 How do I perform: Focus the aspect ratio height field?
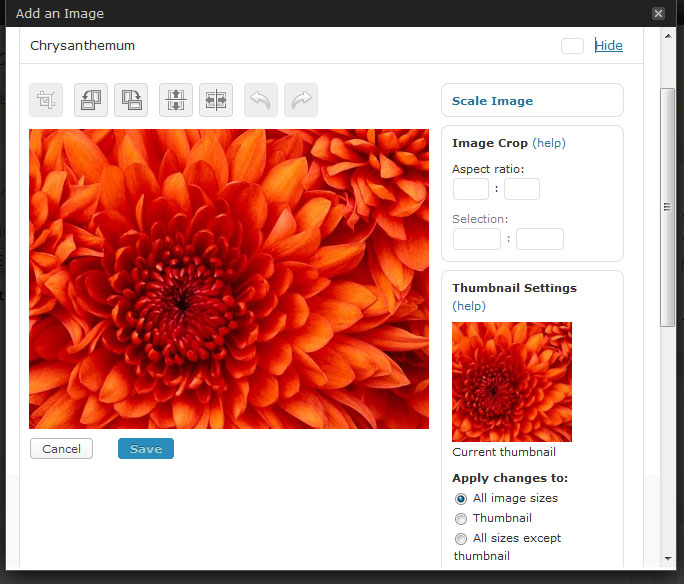(522, 189)
